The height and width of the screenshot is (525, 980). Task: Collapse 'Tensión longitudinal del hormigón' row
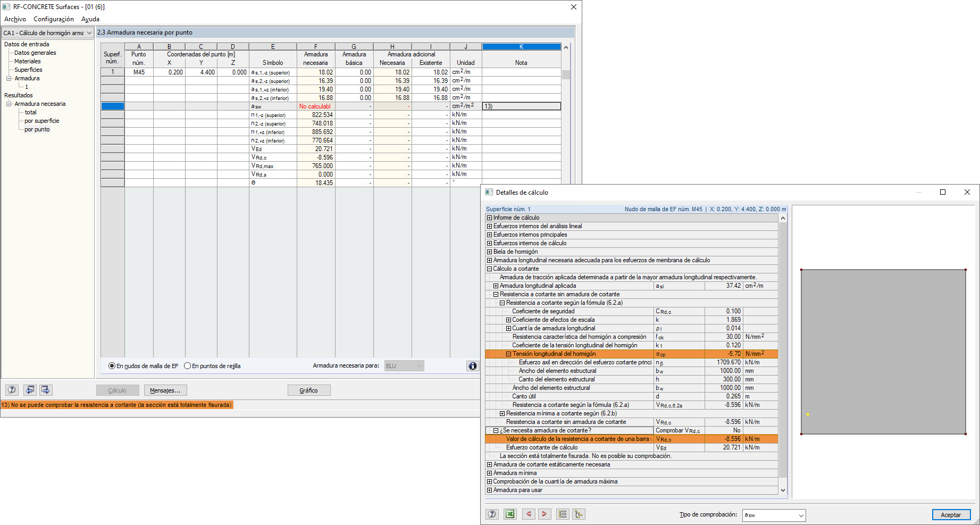coord(508,354)
